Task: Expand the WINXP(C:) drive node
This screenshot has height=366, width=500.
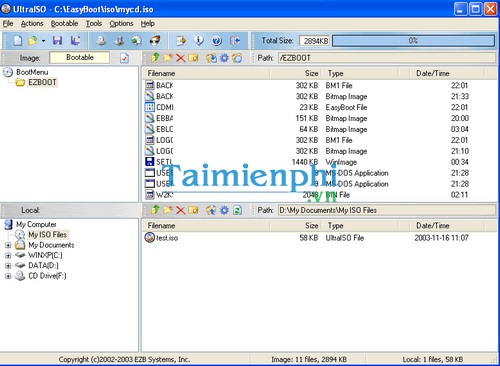Action: 8,256
